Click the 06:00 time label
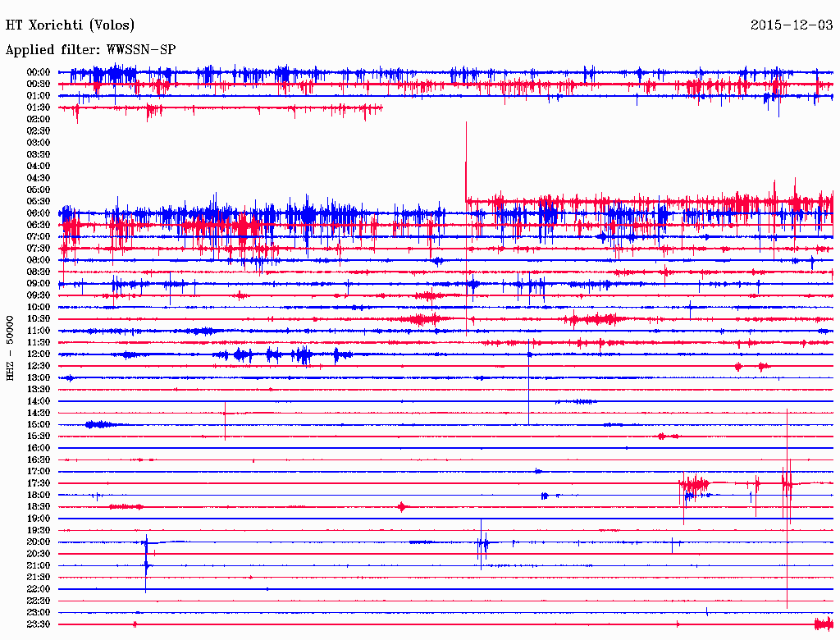 39,213
